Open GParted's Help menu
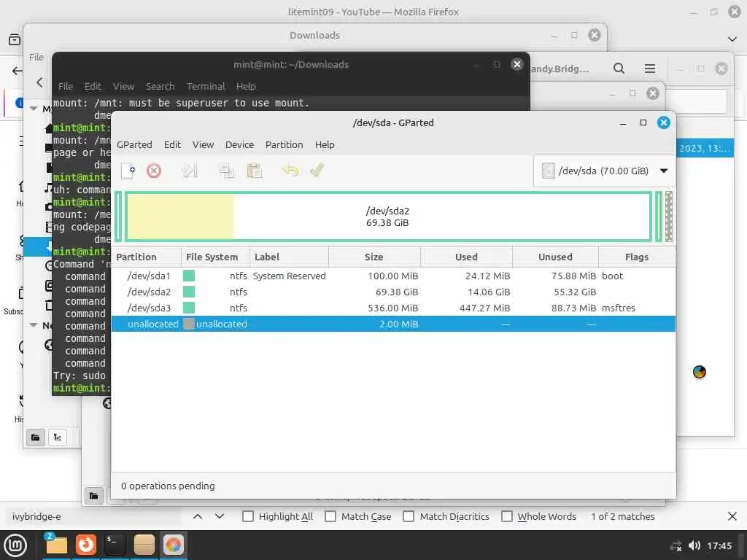 click(x=325, y=145)
